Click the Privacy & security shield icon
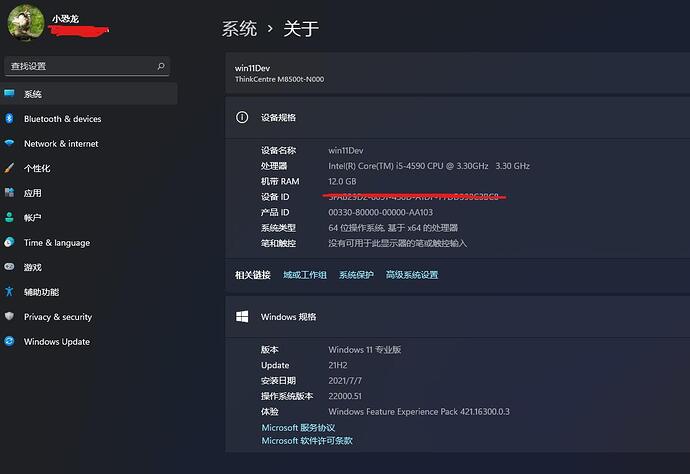The image size is (690, 474). 9,317
